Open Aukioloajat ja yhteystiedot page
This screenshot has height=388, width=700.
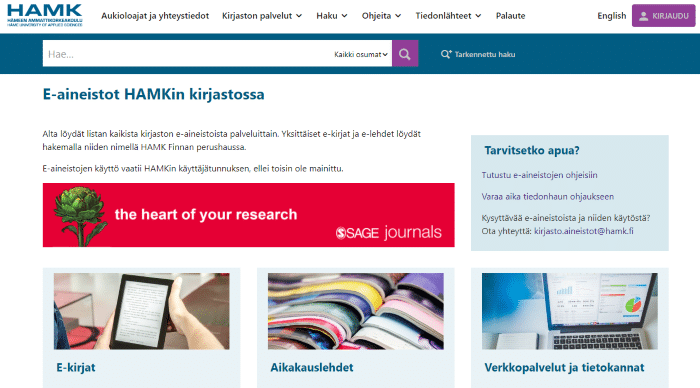(x=155, y=16)
